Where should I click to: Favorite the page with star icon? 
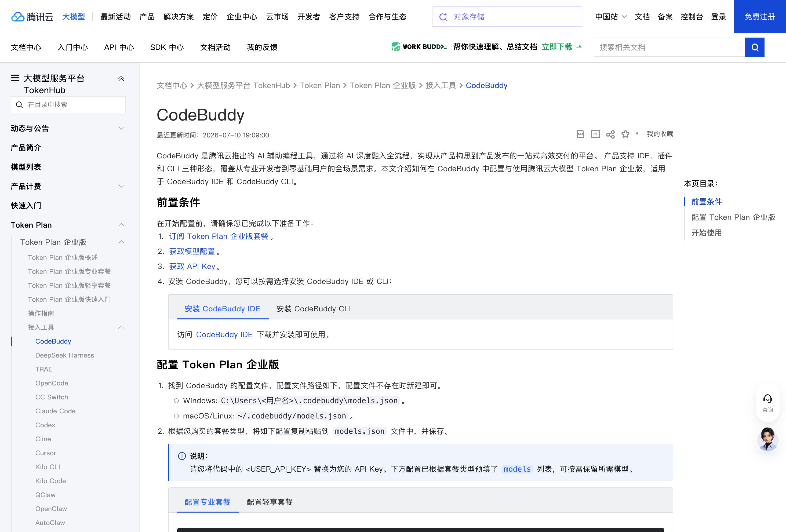click(625, 134)
